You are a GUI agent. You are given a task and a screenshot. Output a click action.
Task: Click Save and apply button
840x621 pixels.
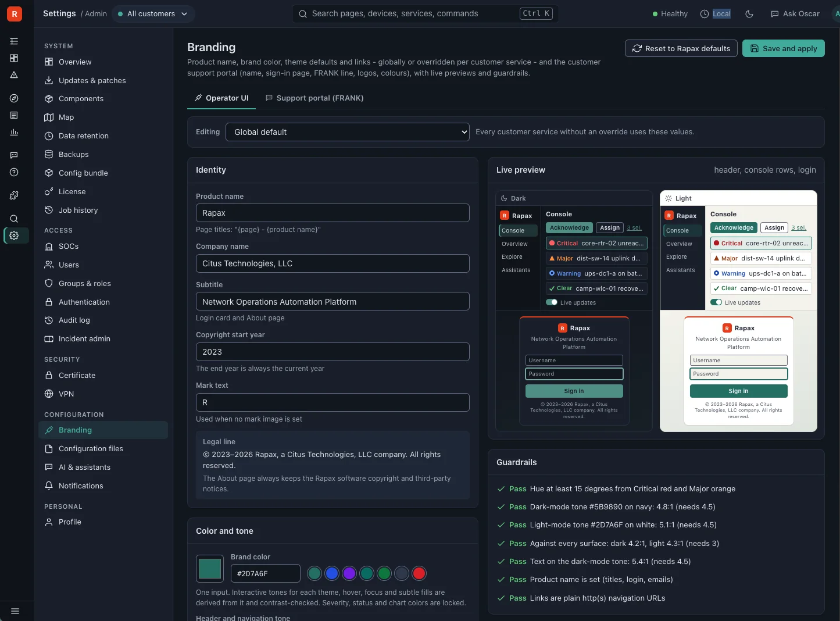click(x=784, y=48)
